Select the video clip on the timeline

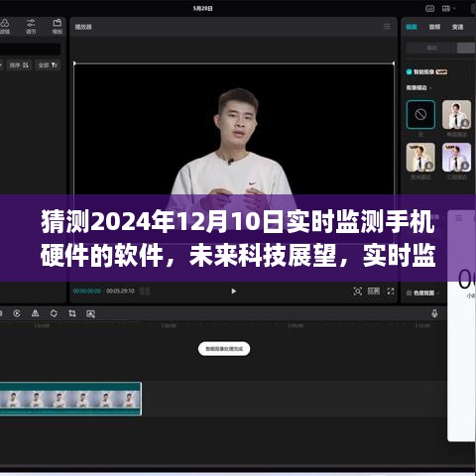(70, 399)
